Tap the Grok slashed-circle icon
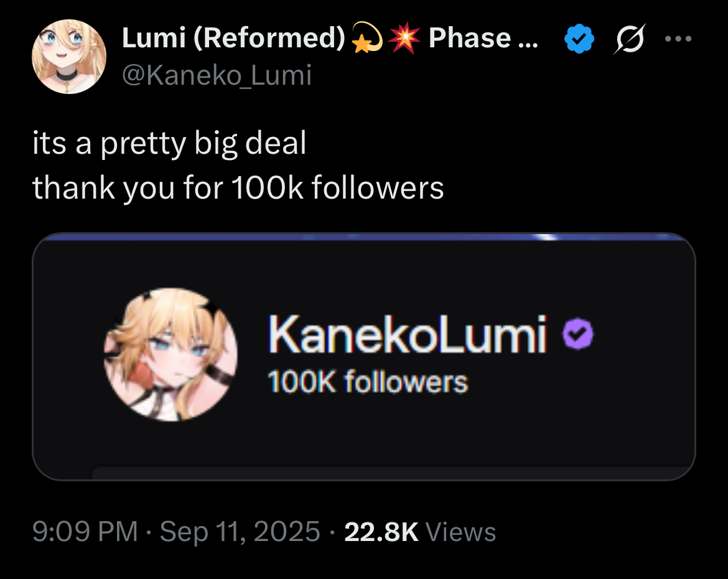728x579 pixels. point(628,40)
